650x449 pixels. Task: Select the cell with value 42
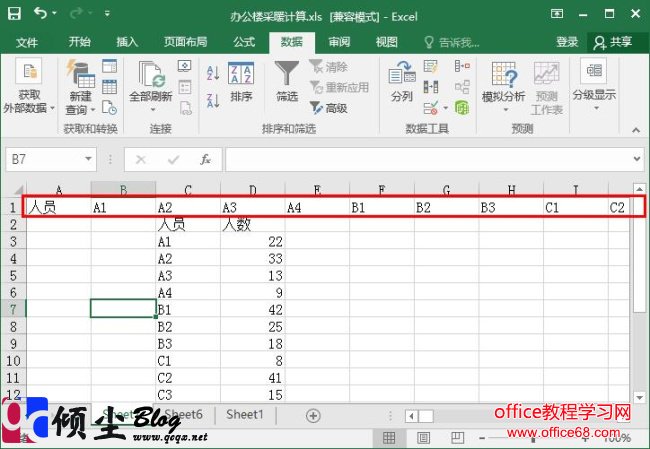pos(252,310)
